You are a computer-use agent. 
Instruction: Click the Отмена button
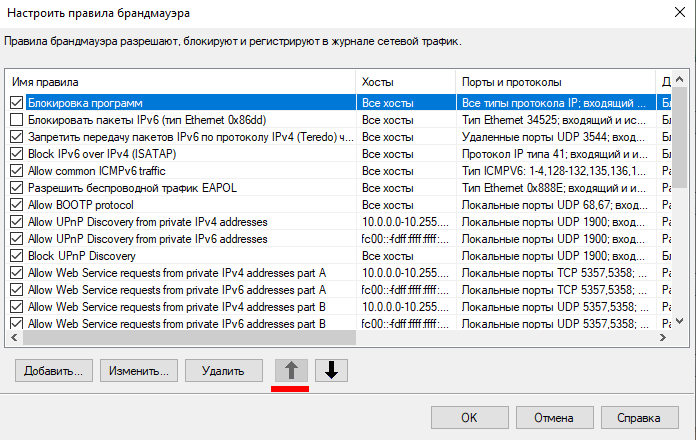552,417
